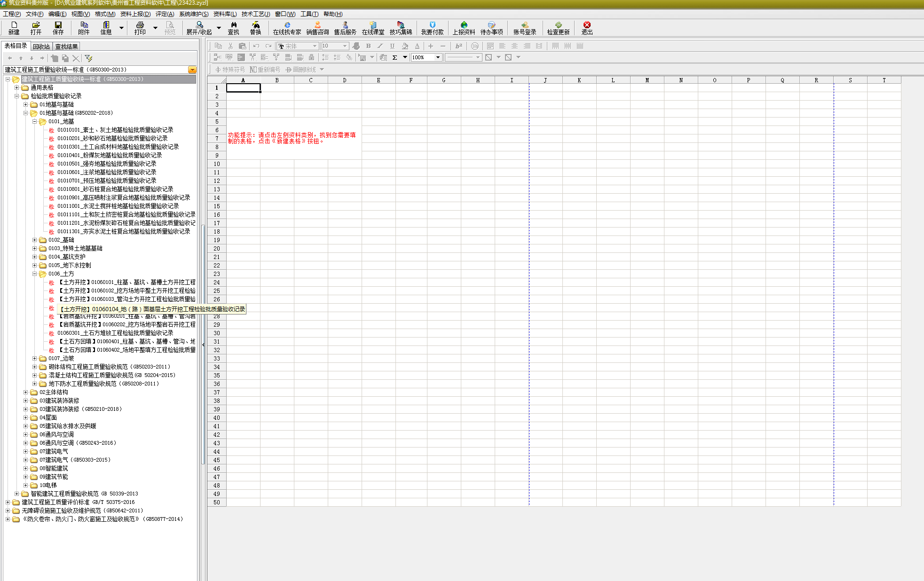Image resolution: width=924 pixels, height=581 pixels.
Task: Select row 10 header
Action: [x=217, y=164]
